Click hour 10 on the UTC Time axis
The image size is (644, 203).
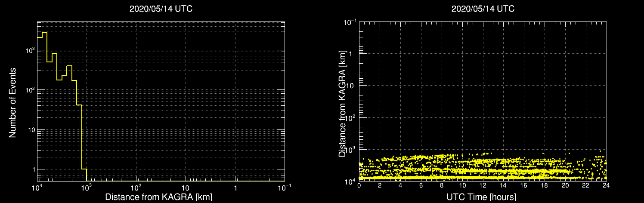[462, 186]
